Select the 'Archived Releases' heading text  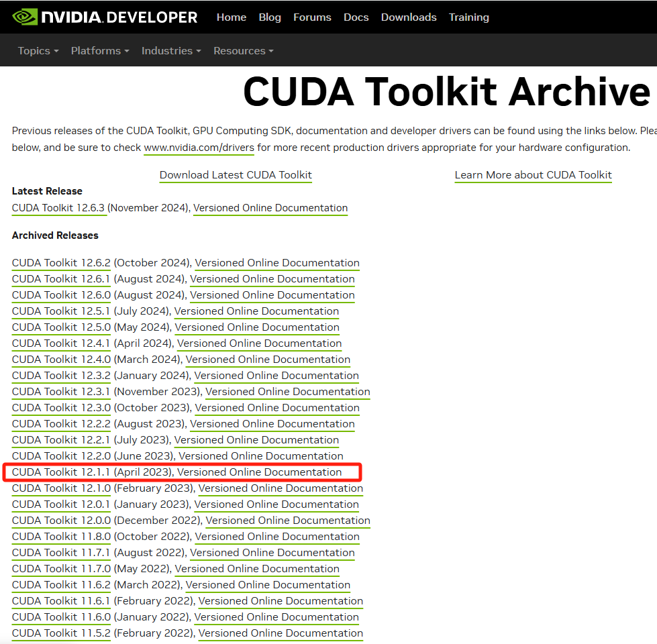coord(55,235)
